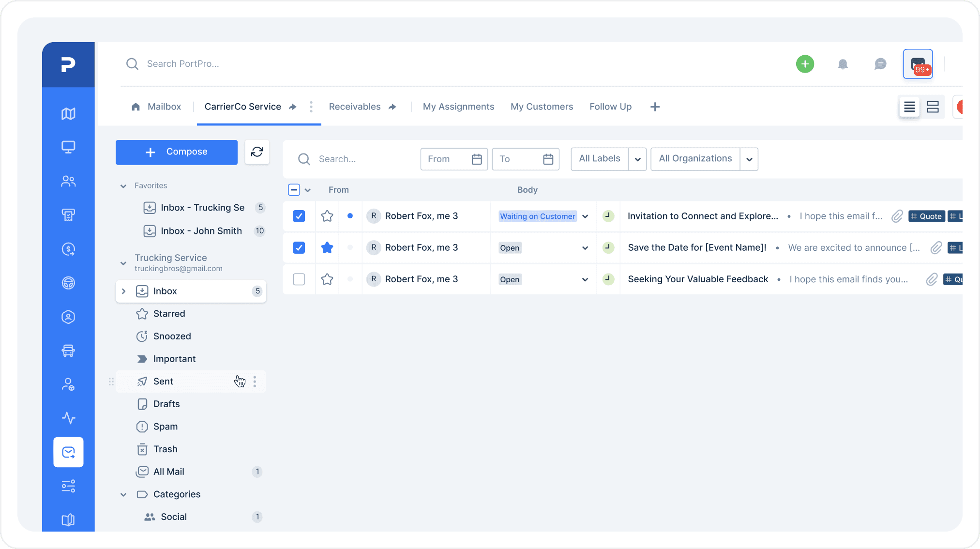Image resolution: width=980 pixels, height=549 pixels.
Task: Collapse the Trucking Service account
Action: tap(123, 263)
